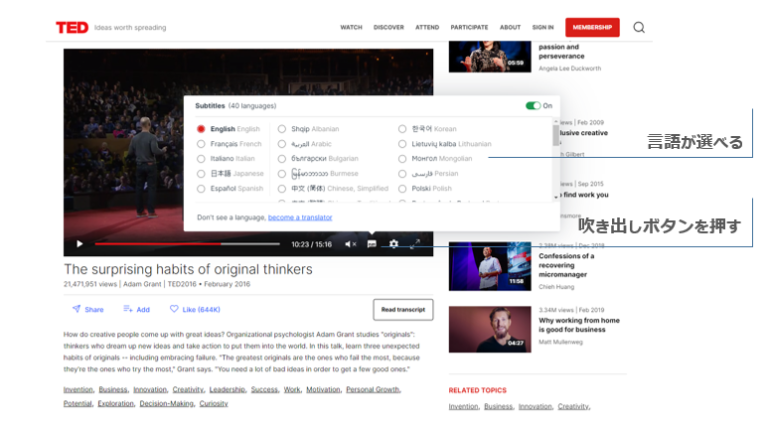Click the subtitle list scroll-down arrow

point(556,197)
